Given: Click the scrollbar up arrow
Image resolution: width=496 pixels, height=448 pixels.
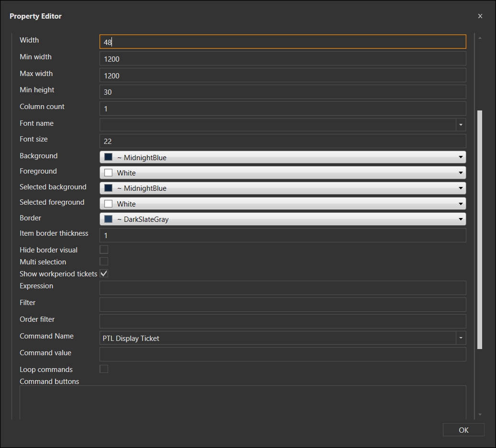Looking at the screenshot, I should pyautogui.click(x=480, y=38).
